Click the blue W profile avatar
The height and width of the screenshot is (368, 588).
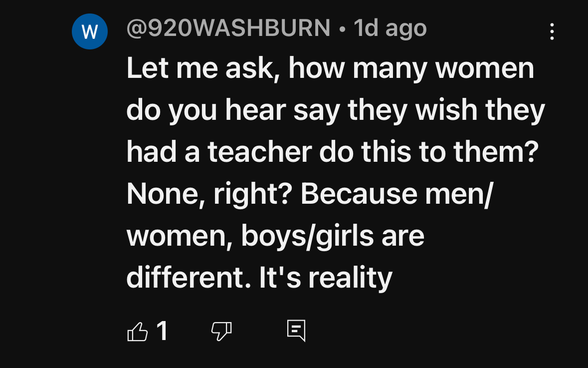click(90, 31)
